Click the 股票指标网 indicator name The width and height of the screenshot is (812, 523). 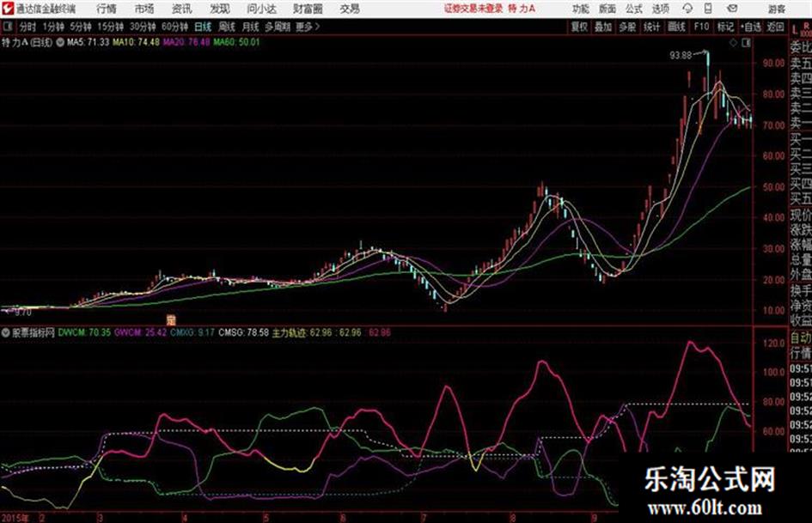tap(34, 332)
